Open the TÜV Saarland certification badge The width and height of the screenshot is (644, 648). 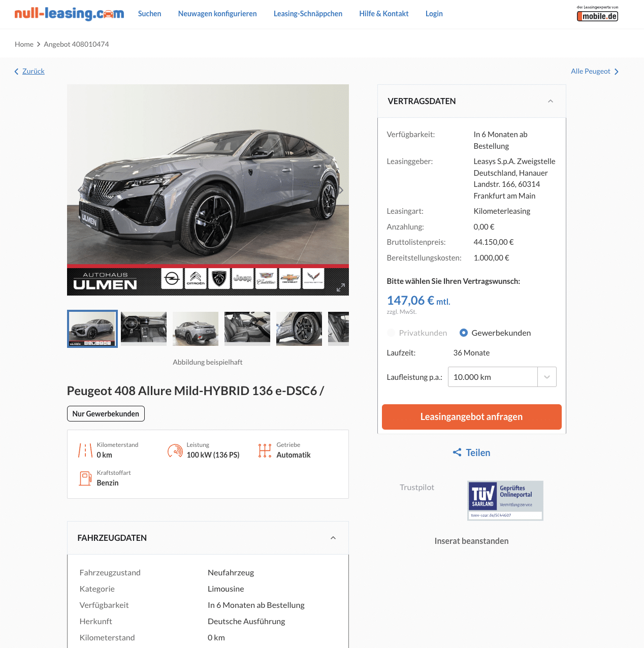coord(505,501)
